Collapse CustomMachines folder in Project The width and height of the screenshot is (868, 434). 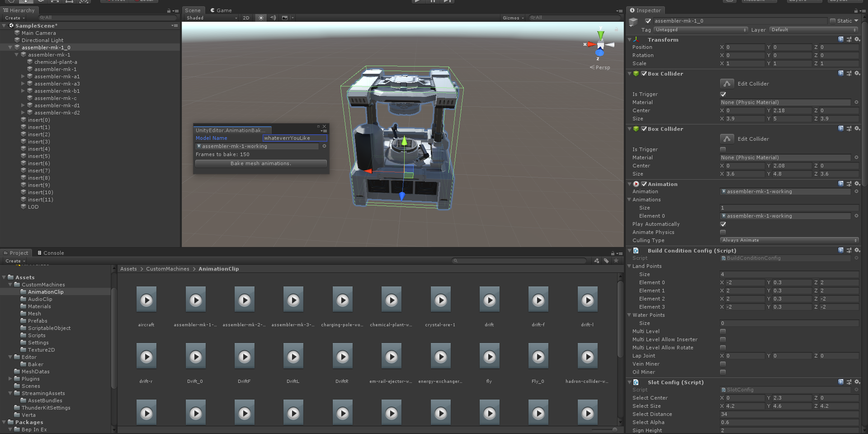click(x=10, y=285)
